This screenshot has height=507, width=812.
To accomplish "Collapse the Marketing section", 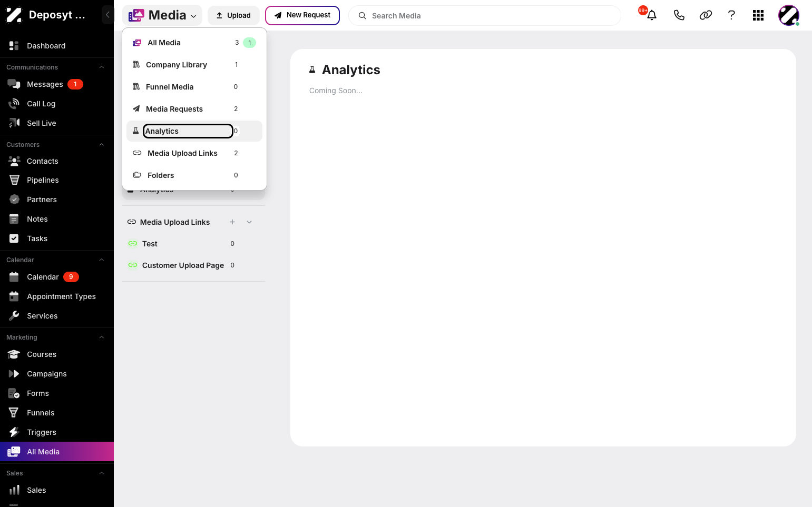I will tap(102, 337).
